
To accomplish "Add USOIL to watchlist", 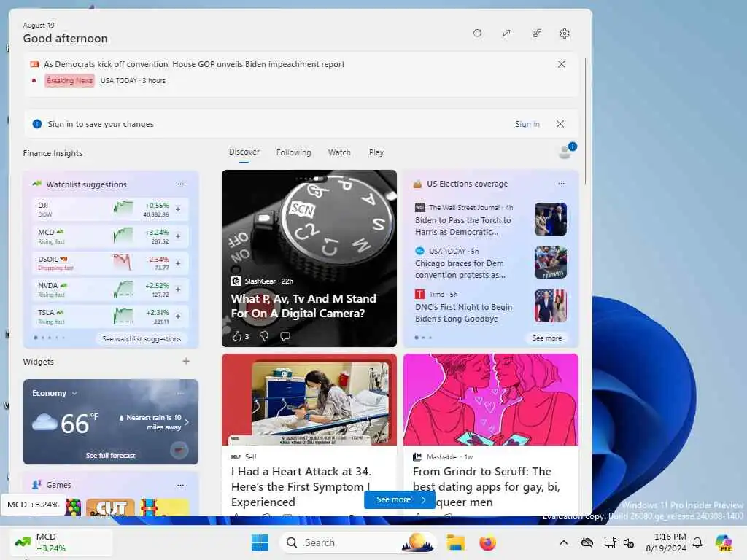I will pyautogui.click(x=178, y=262).
